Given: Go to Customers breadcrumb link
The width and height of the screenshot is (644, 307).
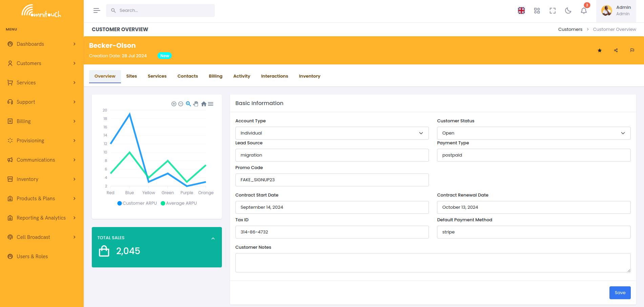Looking at the screenshot, I should (570, 29).
